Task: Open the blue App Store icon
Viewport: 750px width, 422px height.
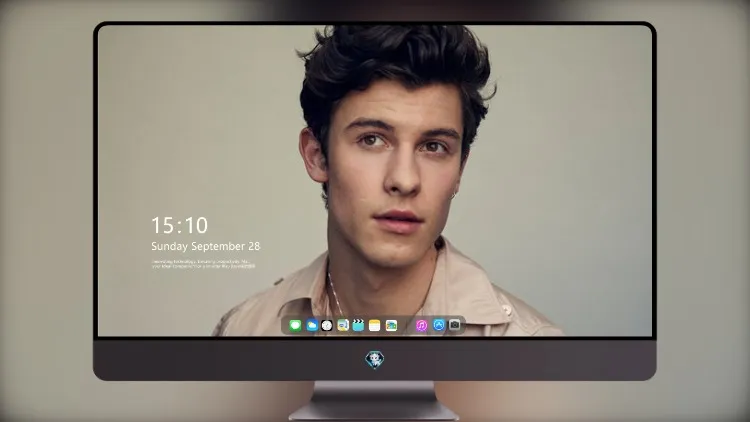Action: coord(439,325)
